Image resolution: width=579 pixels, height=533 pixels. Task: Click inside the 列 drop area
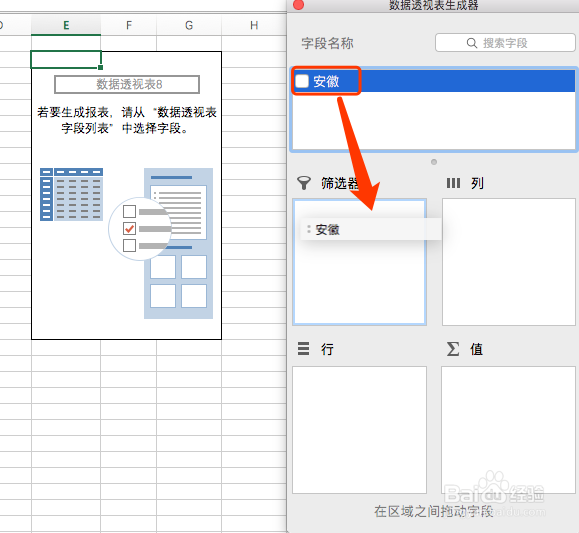coord(509,262)
